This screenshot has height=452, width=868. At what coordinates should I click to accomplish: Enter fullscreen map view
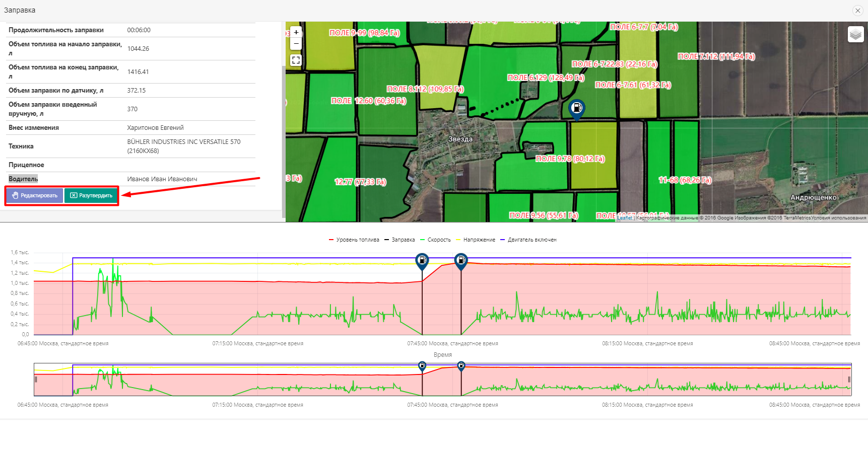[296, 60]
